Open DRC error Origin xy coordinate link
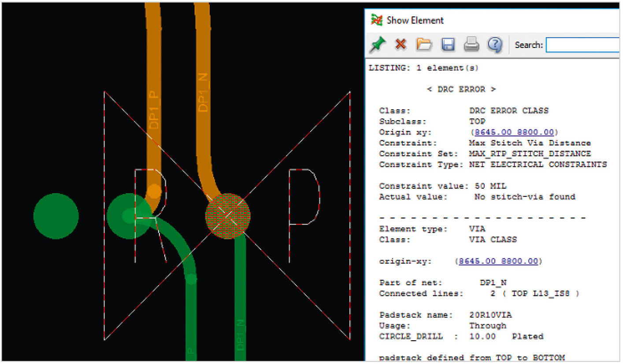 514,132
